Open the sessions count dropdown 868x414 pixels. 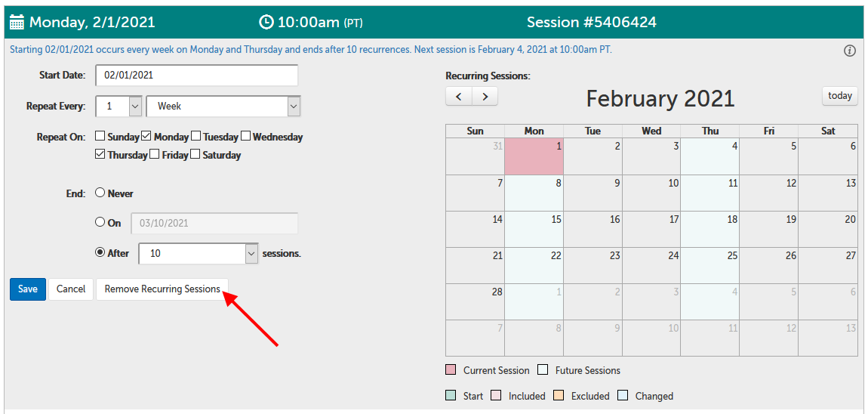251,254
